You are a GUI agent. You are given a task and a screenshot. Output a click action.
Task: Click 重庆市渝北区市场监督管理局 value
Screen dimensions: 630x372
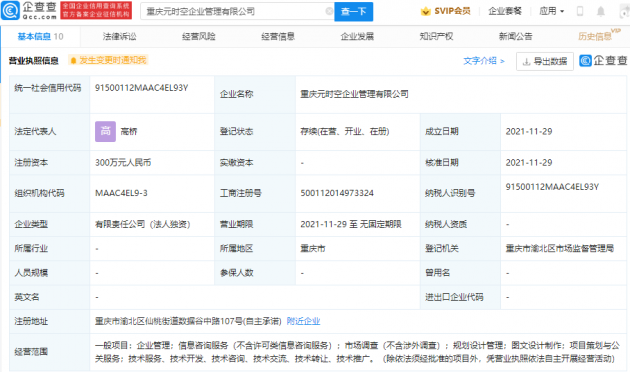point(559,249)
